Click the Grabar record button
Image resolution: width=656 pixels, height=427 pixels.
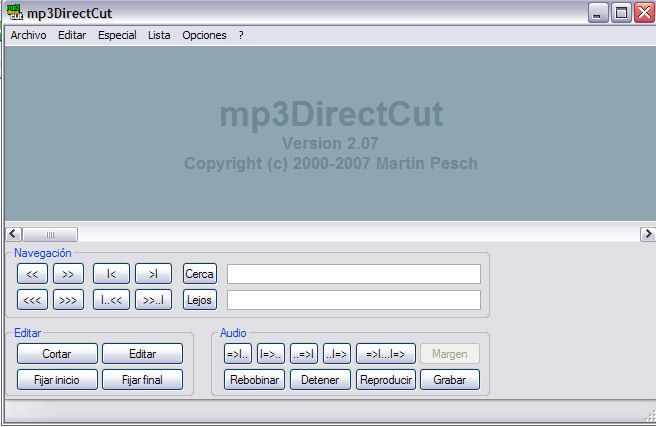click(450, 380)
